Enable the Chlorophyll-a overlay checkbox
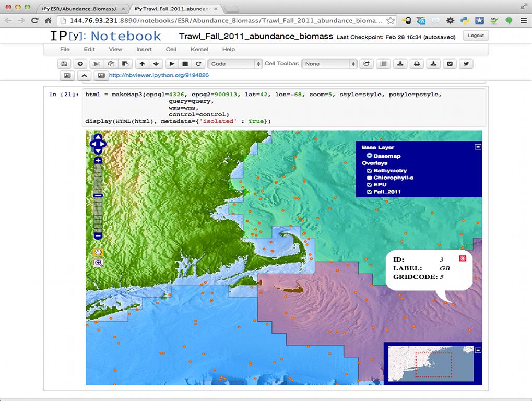This screenshot has width=532, height=401. point(370,178)
